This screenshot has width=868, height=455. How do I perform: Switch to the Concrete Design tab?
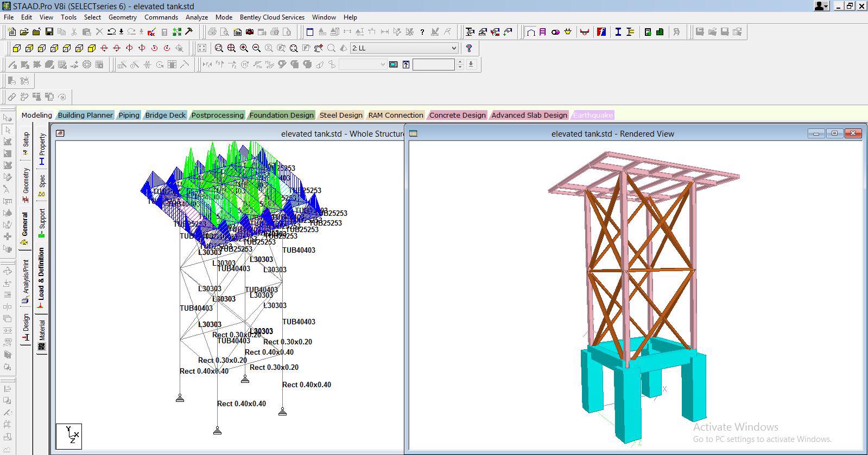coord(457,115)
